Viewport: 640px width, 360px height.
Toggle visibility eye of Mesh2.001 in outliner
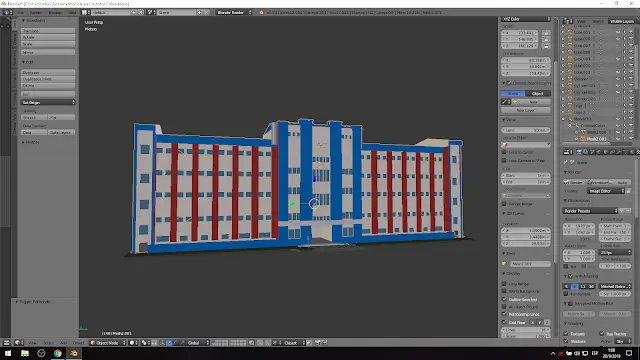[618, 139]
